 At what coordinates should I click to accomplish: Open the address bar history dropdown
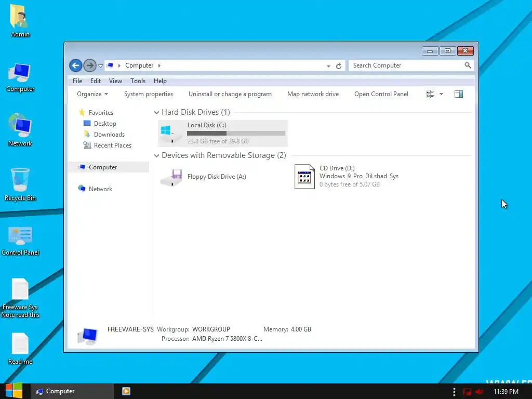328,66
